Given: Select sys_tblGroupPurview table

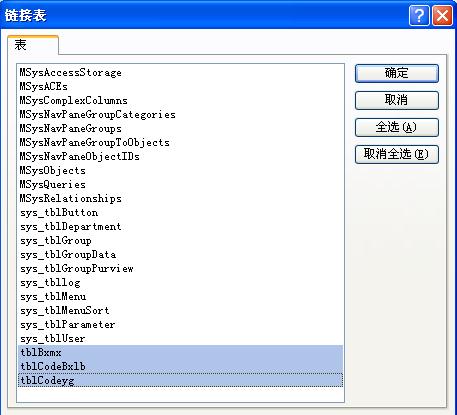Looking at the screenshot, I should coord(180,269).
